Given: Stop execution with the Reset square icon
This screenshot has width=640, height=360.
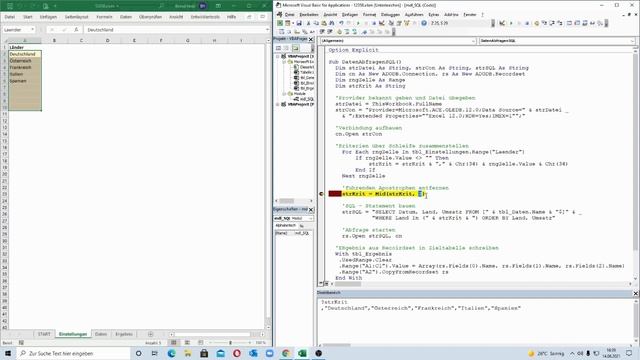Looking at the screenshot, I should pos(373,23).
